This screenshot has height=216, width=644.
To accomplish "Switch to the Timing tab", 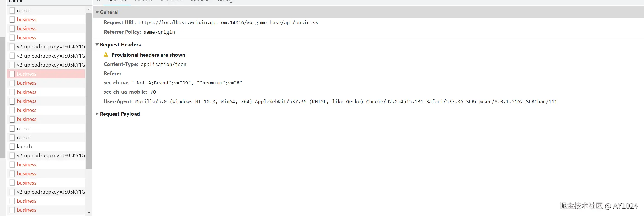I will point(225,1).
